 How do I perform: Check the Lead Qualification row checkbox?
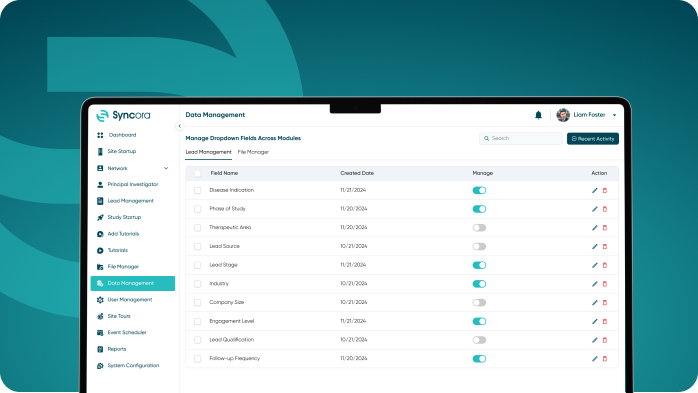(x=197, y=340)
